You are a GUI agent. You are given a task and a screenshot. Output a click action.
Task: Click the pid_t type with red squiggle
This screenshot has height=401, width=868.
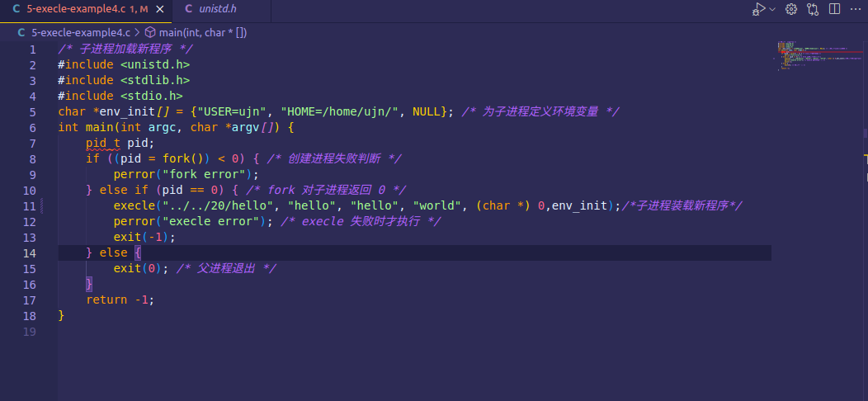point(103,143)
